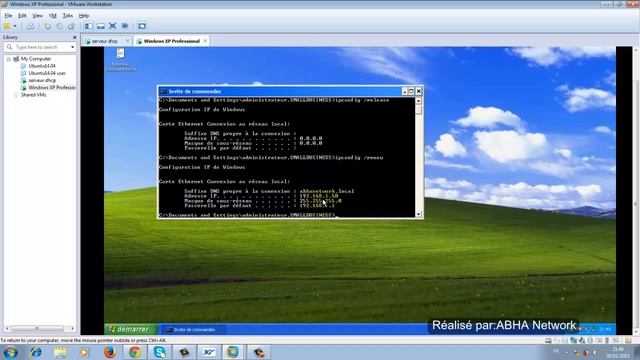This screenshot has width=640, height=360.
Task: Launch Firefox from the taskbar
Action: [x=109, y=352]
